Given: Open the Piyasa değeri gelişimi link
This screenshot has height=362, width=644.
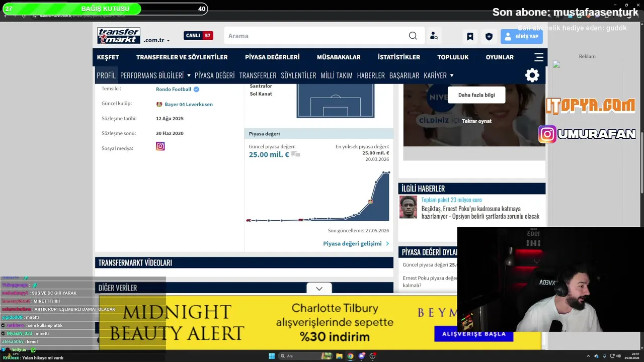Looking at the screenshot, I should pos(356,244).
